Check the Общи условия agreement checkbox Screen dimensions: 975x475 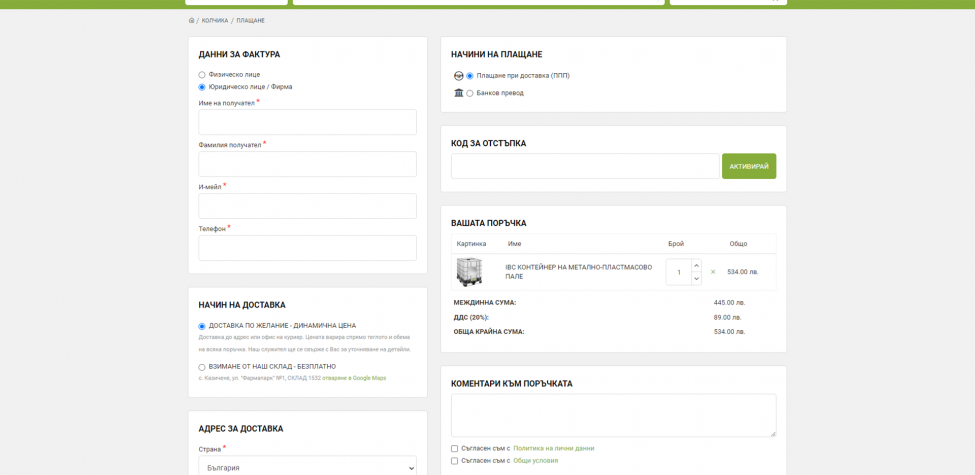[455, 461]
